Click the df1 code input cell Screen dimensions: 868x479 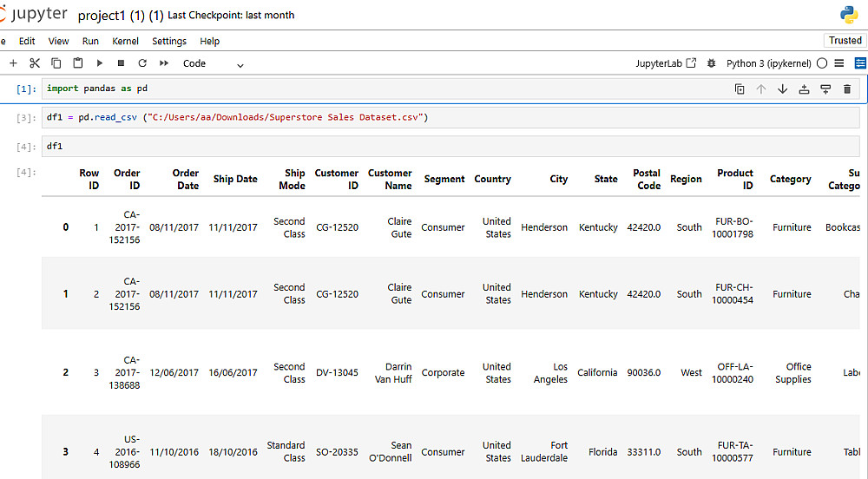[x=450, y=146]
